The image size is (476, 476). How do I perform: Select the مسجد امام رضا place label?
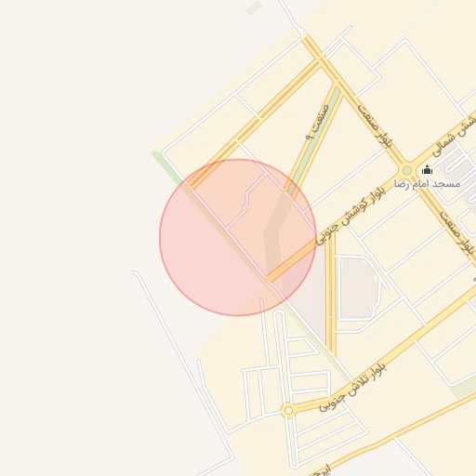[427, 184]
